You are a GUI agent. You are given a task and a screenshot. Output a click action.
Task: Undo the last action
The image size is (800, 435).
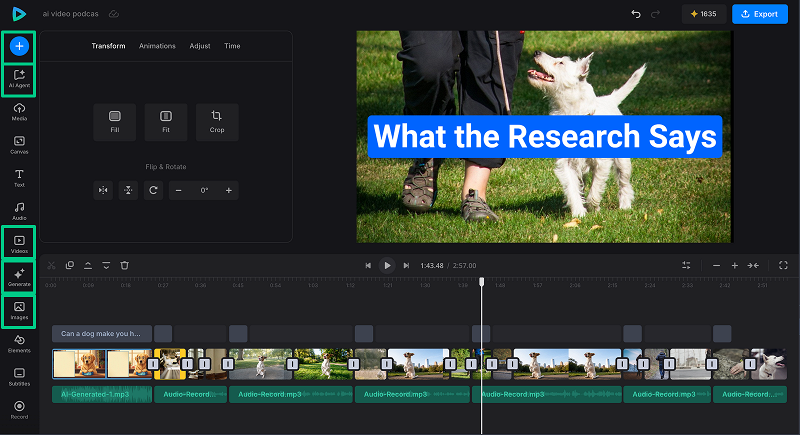[x=636, y=14]
